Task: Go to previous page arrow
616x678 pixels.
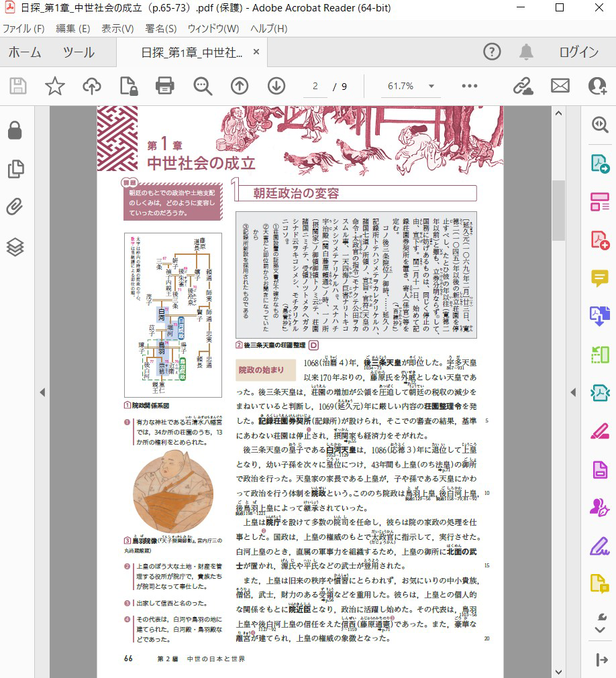Action: (240, 86)
